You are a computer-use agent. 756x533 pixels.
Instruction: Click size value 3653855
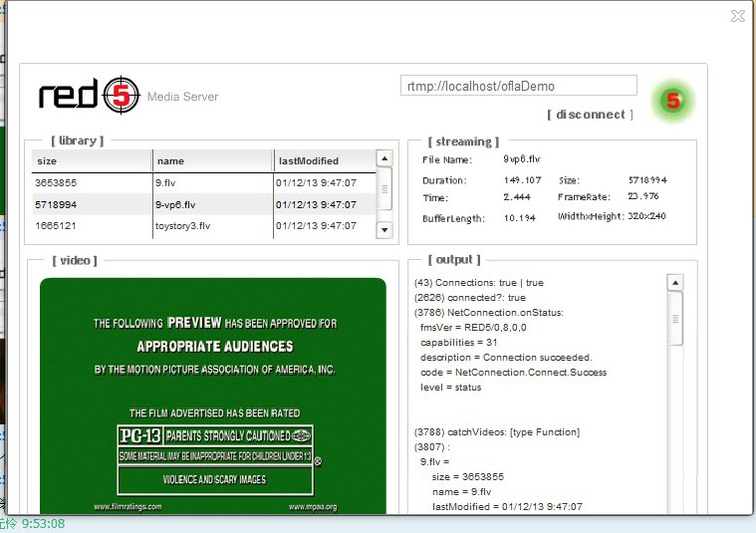(56, 182)
